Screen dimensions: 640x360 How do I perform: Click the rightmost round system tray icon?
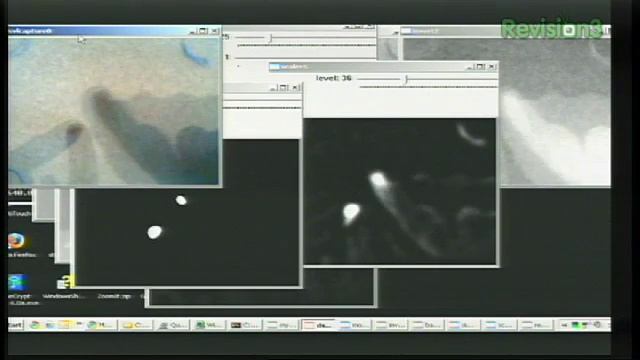coord(597,325)
